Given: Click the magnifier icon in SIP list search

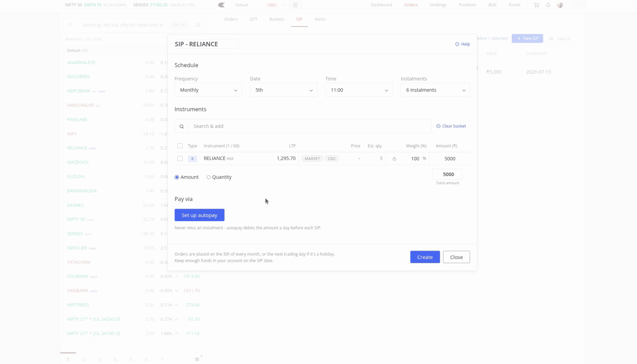Looking at the screenshot, I should click(x=551, y=39).
